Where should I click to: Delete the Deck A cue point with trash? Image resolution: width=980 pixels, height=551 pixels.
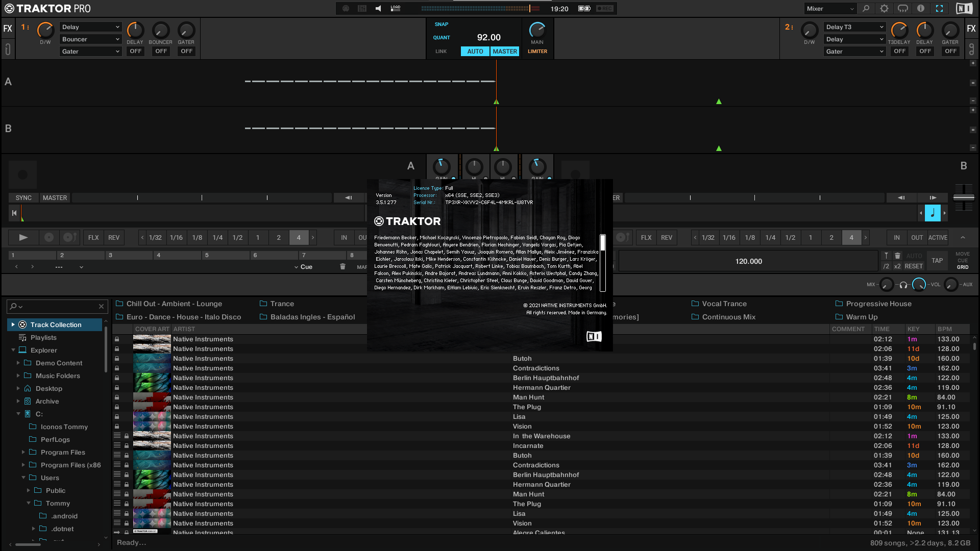342,267
